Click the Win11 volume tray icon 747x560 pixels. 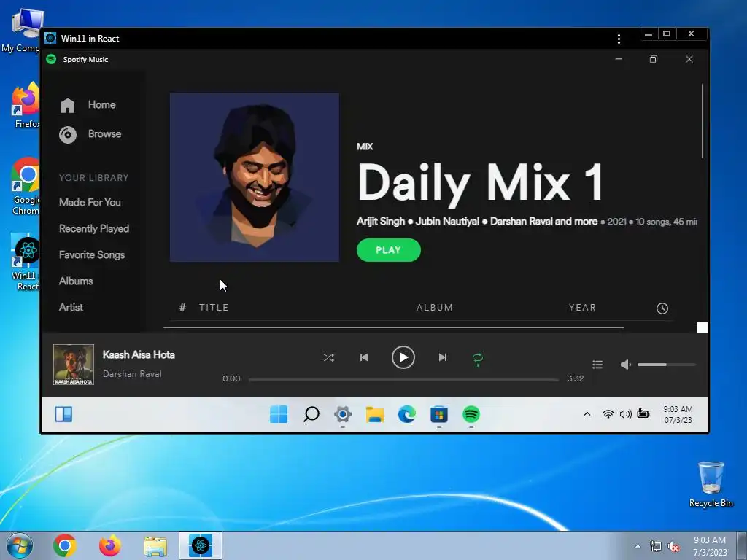[x=625, y=414]
